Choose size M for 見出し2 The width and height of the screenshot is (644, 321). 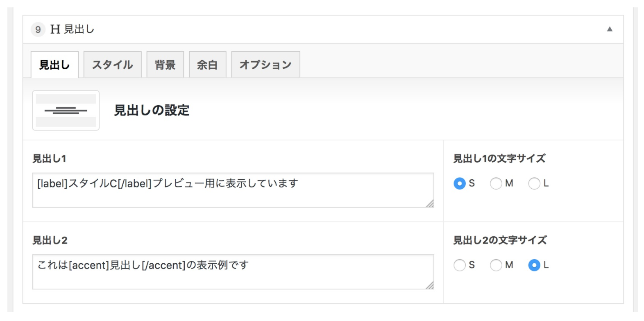click(496, 265)
